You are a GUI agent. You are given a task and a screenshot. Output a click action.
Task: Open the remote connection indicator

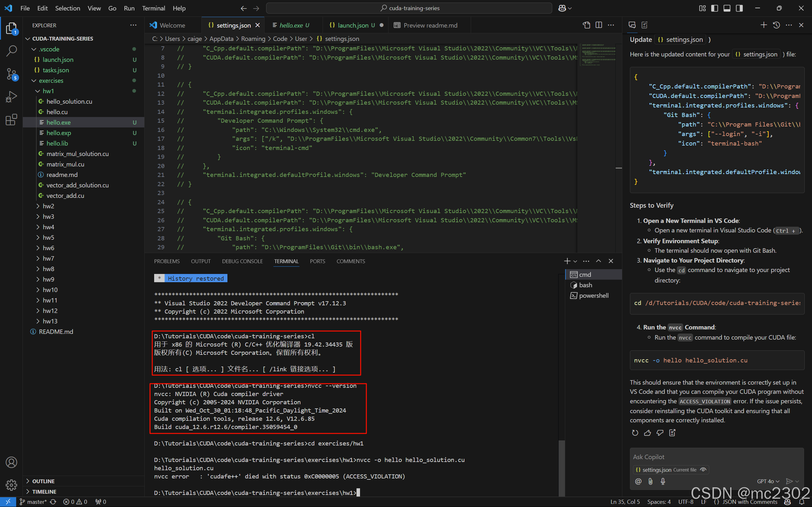pyautogui.click(x=7, y=502)
